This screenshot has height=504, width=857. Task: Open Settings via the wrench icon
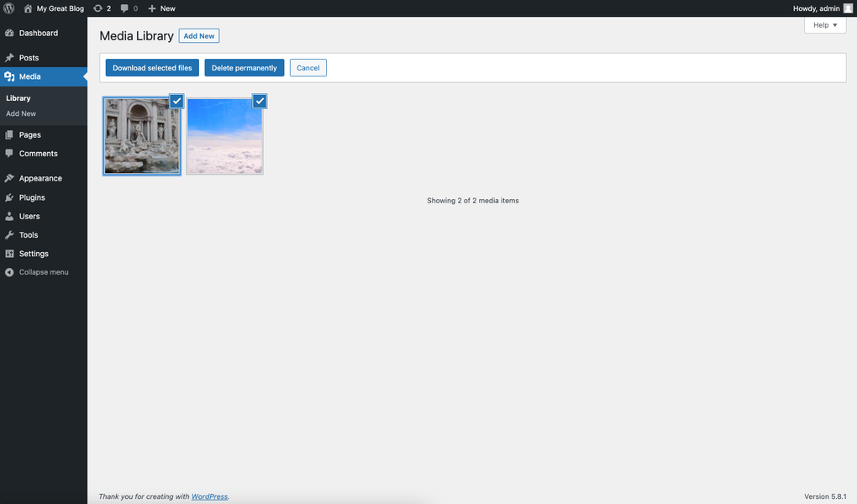point(10,253)
